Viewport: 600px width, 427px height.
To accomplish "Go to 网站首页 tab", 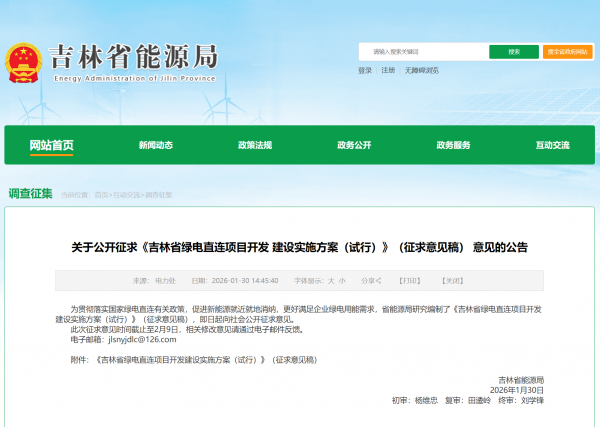I will pos(51,145).
